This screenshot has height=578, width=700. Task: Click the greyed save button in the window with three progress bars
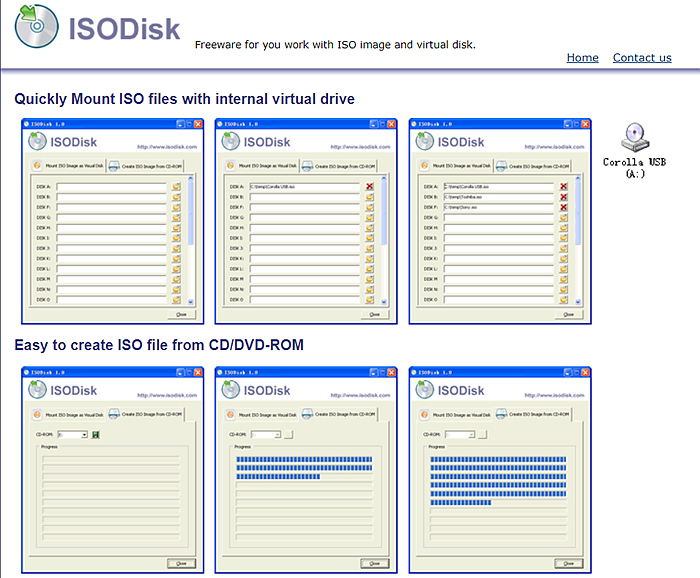pyautogui.click(x=289, y=434)
